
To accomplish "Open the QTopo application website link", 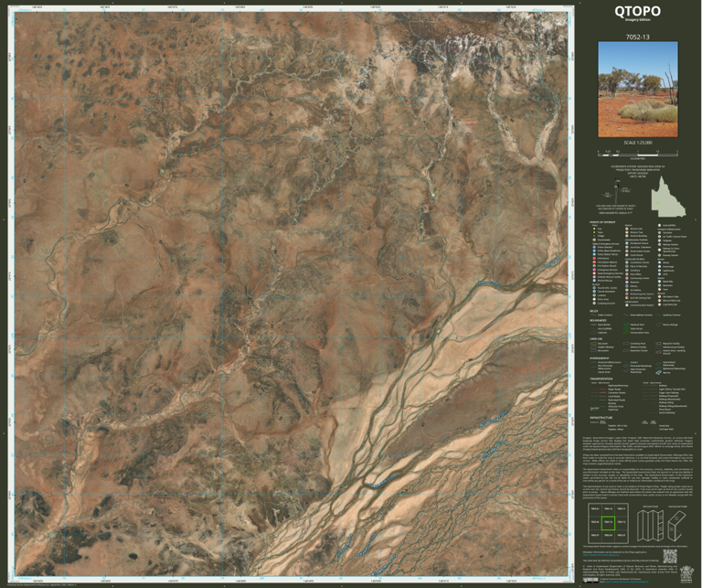I will [x=602, y=555].
